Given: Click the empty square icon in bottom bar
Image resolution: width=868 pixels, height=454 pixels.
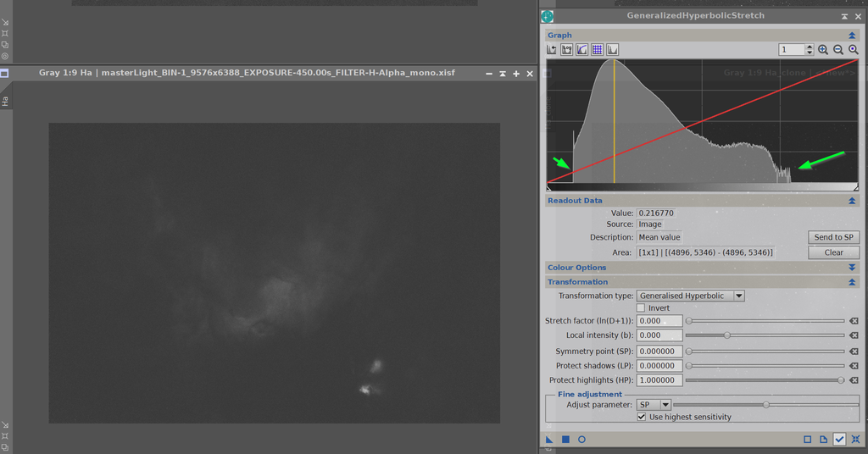Looking at the screenshot, I should (x=807, y=440).
